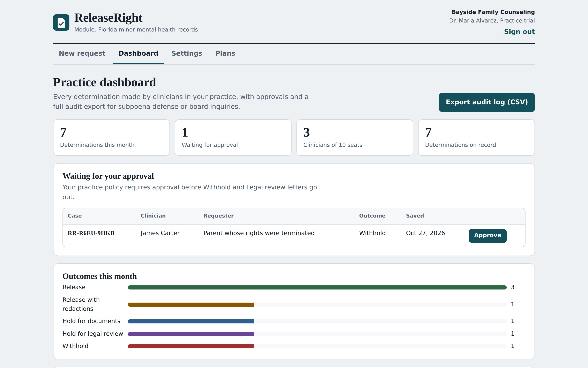This screenshot has height=368, width=588.
Task: Click the green Release outcome bar
Action: tap(317, 287)
